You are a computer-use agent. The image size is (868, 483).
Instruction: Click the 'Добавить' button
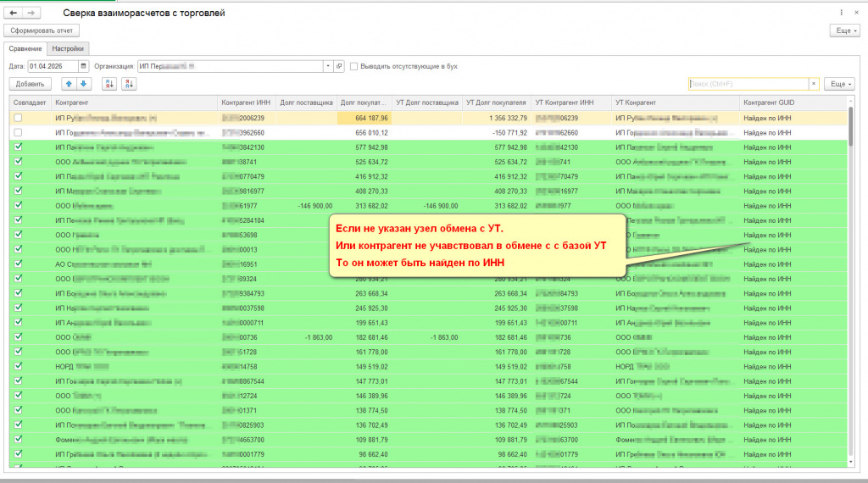[x=30, y=84]
